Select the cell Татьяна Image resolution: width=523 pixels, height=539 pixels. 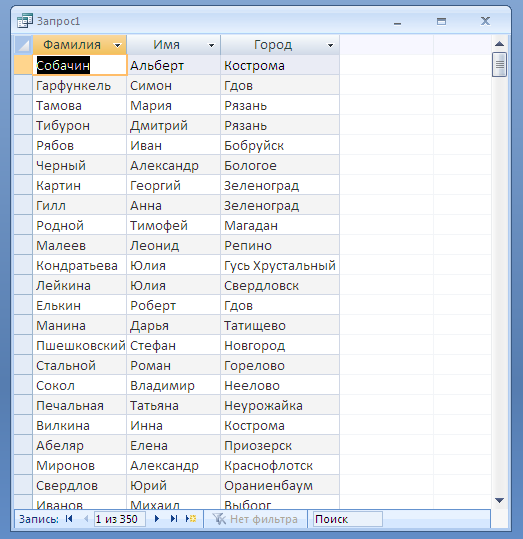click(x=174, y=405)
